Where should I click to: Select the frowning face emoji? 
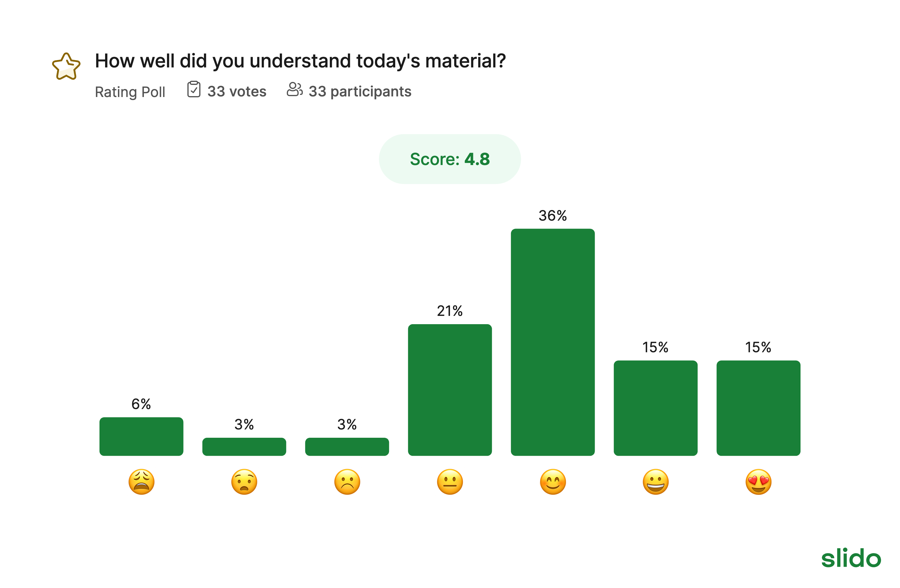click(347, 482)
